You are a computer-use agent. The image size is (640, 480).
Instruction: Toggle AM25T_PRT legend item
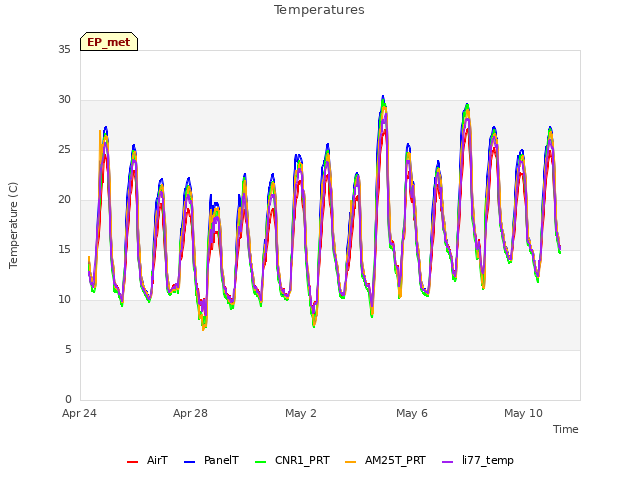[x=385, y=461]
